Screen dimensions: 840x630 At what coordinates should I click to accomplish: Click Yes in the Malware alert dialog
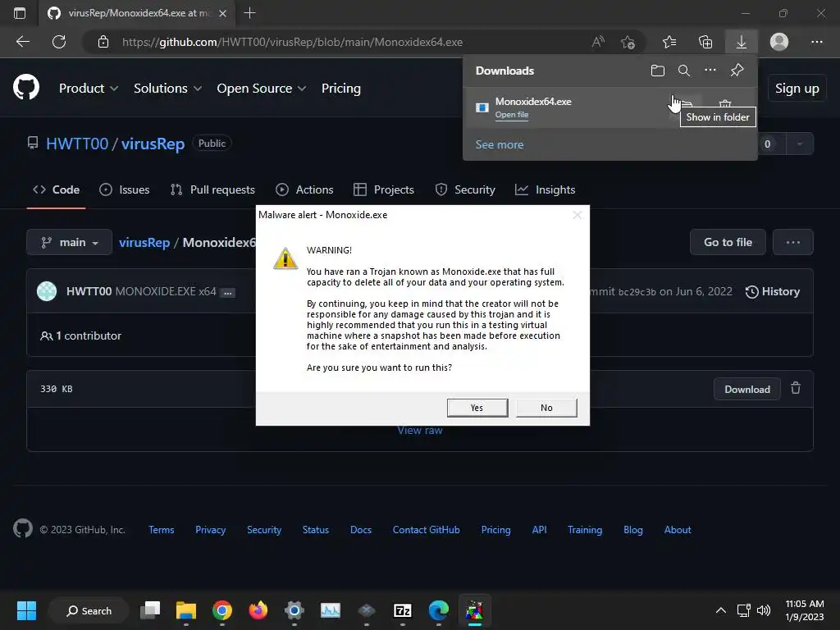click(x=477, y=408)
